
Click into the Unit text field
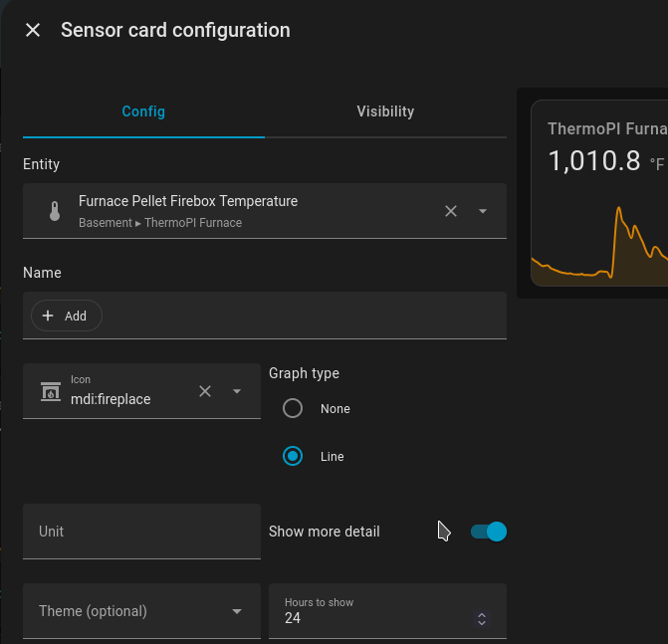tap(141, 532)
